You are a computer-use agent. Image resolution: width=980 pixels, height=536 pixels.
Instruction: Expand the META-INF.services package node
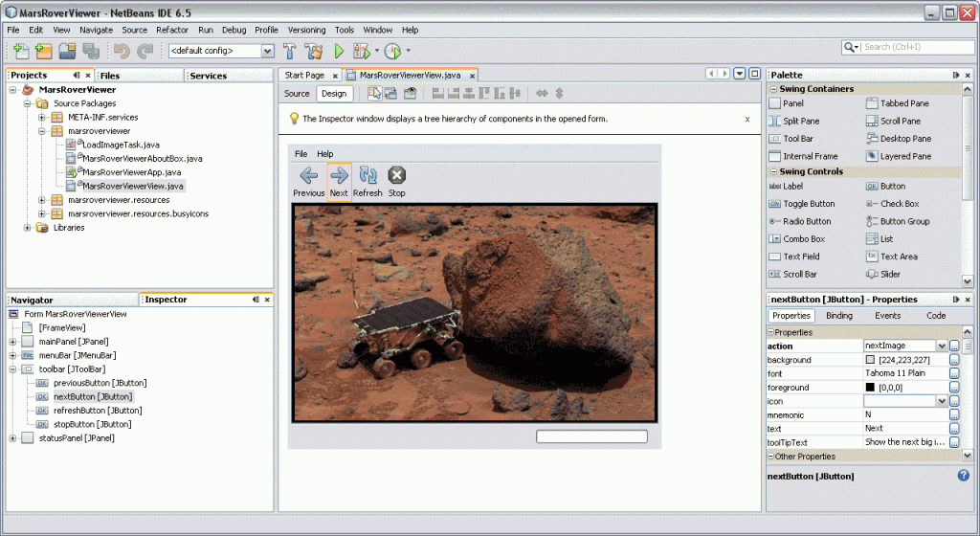pyautogui.click(x=42, y=117)
